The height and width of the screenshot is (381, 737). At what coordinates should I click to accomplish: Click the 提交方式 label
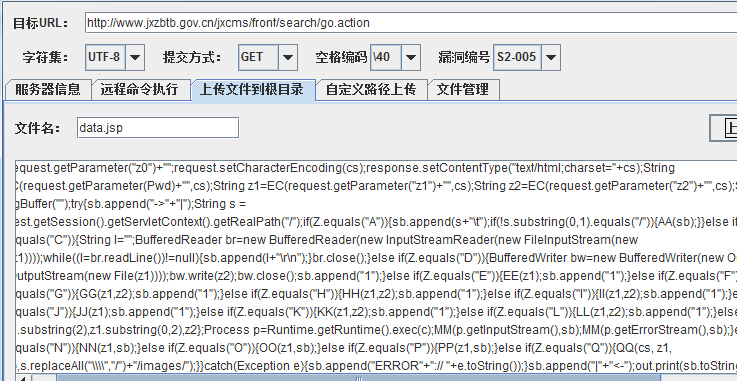point(192,57)
